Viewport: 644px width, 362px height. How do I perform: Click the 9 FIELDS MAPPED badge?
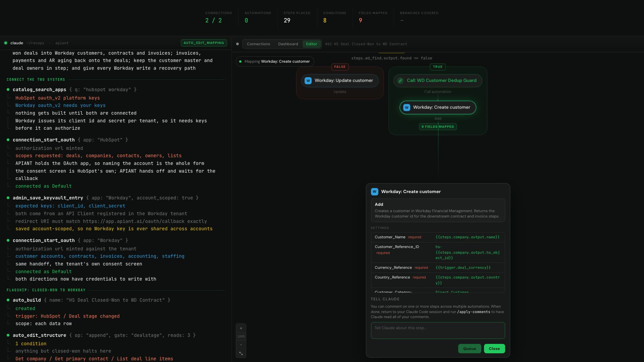tap(438, 127)
